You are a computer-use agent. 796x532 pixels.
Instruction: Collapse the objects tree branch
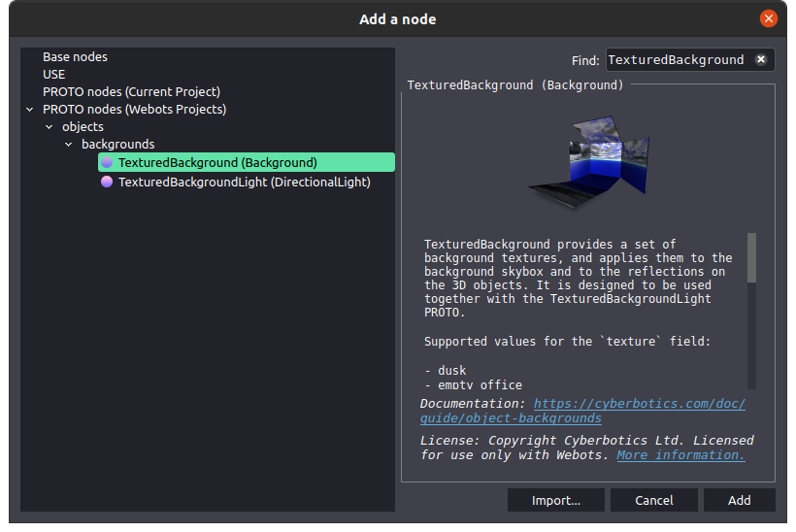click(50, 127)
